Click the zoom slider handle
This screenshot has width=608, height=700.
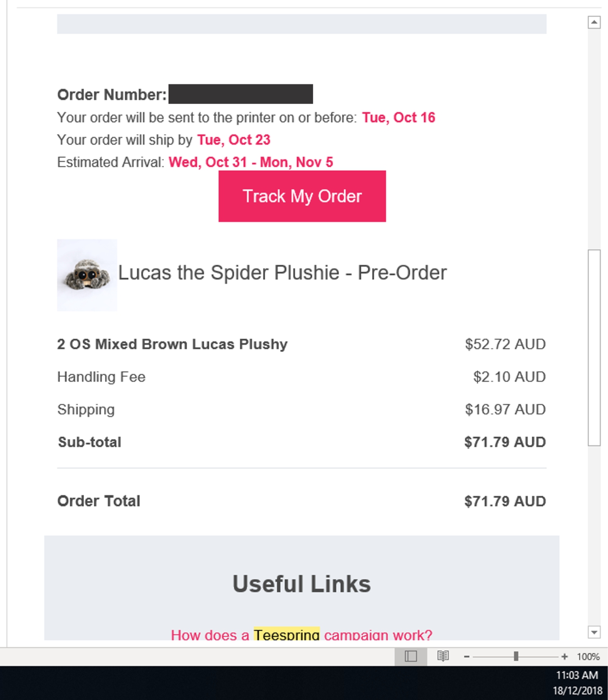516,656
